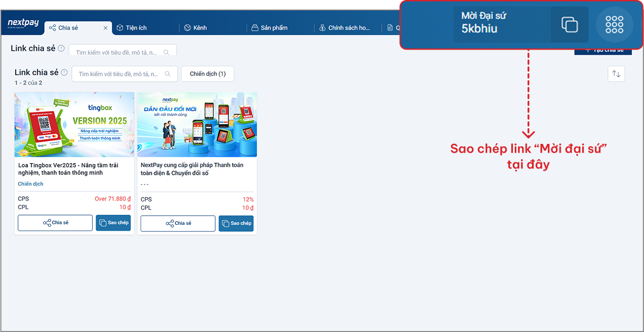644x332 pixels.
Task: Click the info icon above 1 - 2 của 2
Action: coord(64,72)
